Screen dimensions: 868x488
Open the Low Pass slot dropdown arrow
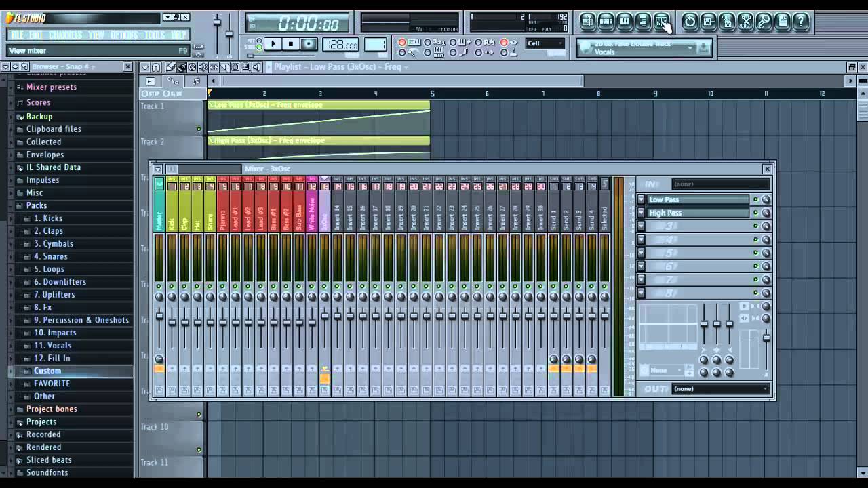click(x=641, y=199)
